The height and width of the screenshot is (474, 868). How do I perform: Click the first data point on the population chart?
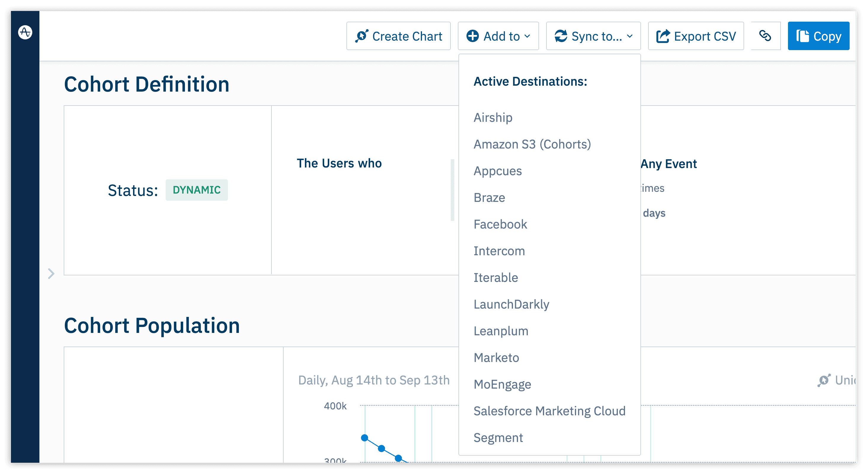tap(365, 438)
